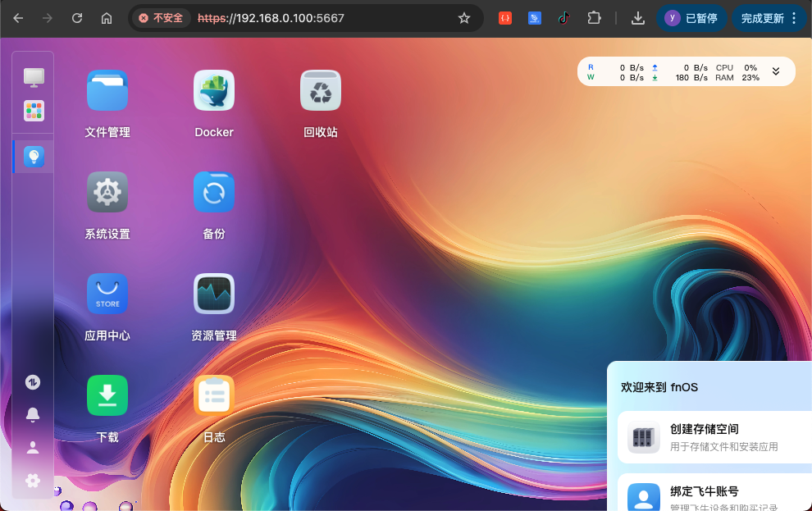Open the 日志 log app
The height and width of the screenshot is (511, 812).
[214, 395]
